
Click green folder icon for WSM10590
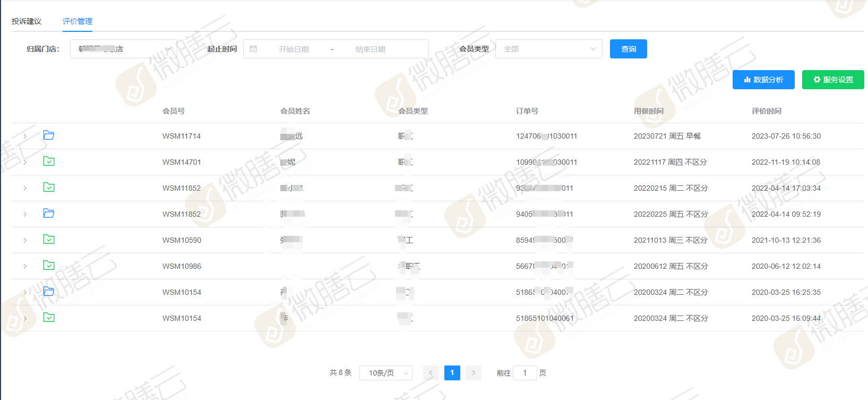coord(49,240)
